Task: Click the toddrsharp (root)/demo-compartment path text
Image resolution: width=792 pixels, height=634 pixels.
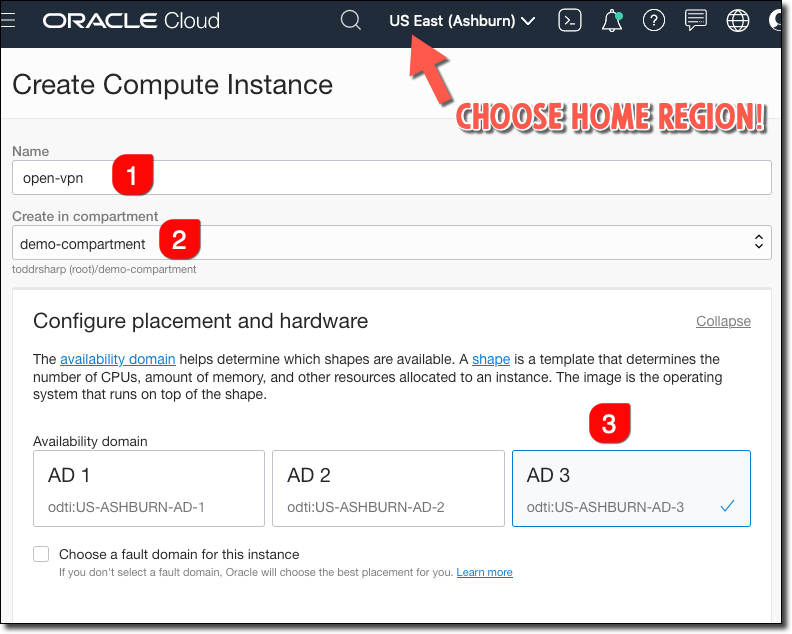Action: coord(104,269)
